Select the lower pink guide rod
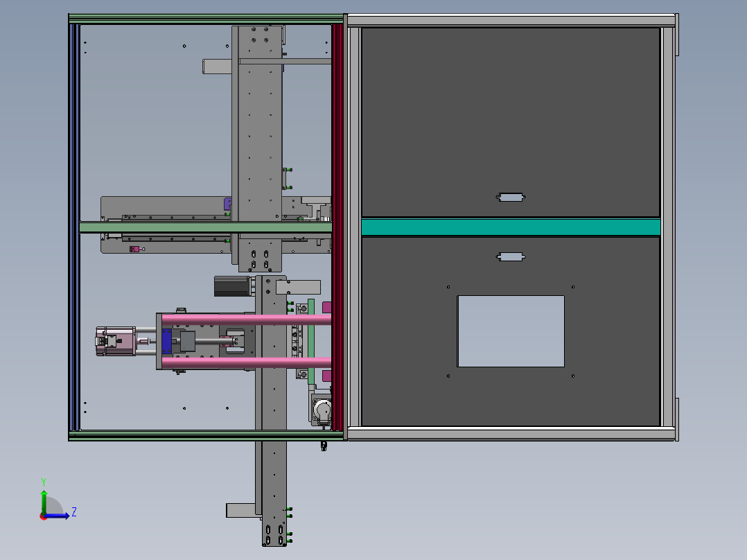This screenshot has height=560, width=747. tap(246, 362)
